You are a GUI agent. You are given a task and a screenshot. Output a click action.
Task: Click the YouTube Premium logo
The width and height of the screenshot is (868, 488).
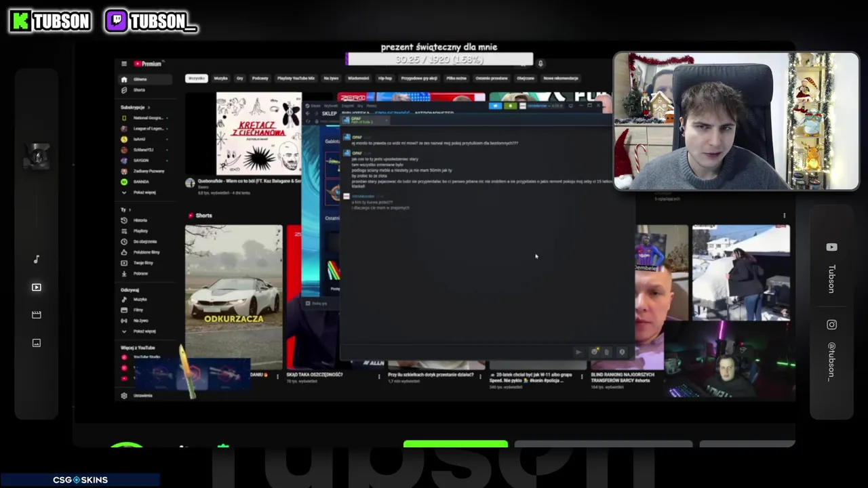[147, 64]
